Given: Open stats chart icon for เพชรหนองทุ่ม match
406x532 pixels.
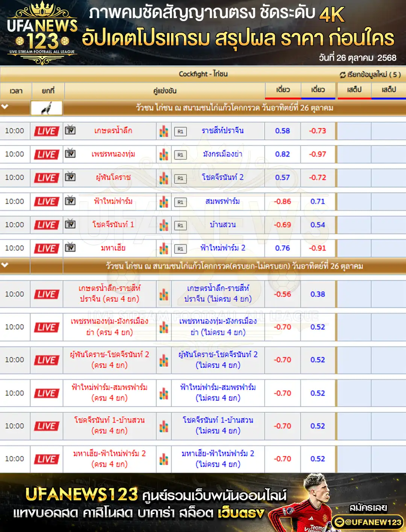Looking at the screenshot, I should click(x=164, y=154).
